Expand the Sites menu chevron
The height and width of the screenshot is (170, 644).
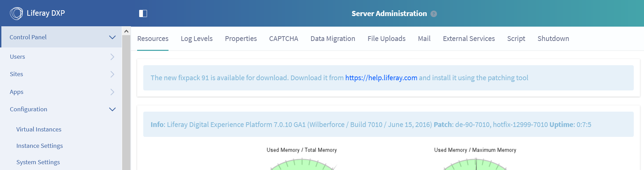pyautogui.click(x=112, y=74)
